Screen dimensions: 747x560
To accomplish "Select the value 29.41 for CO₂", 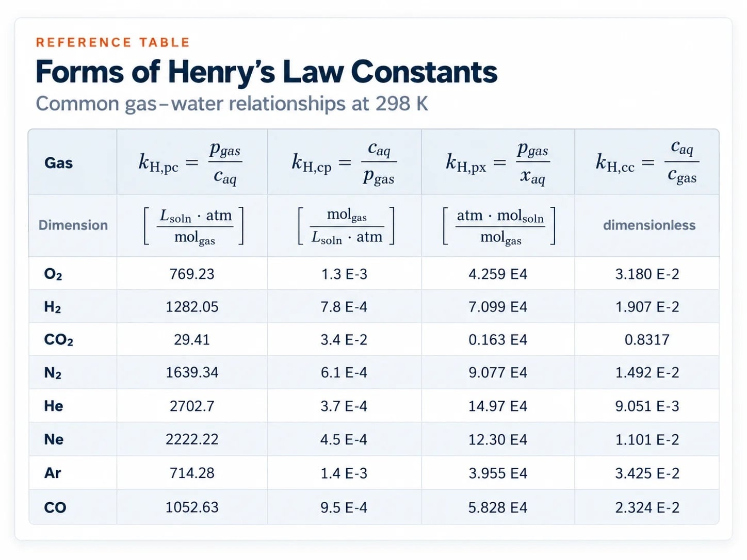I will 192,340.
